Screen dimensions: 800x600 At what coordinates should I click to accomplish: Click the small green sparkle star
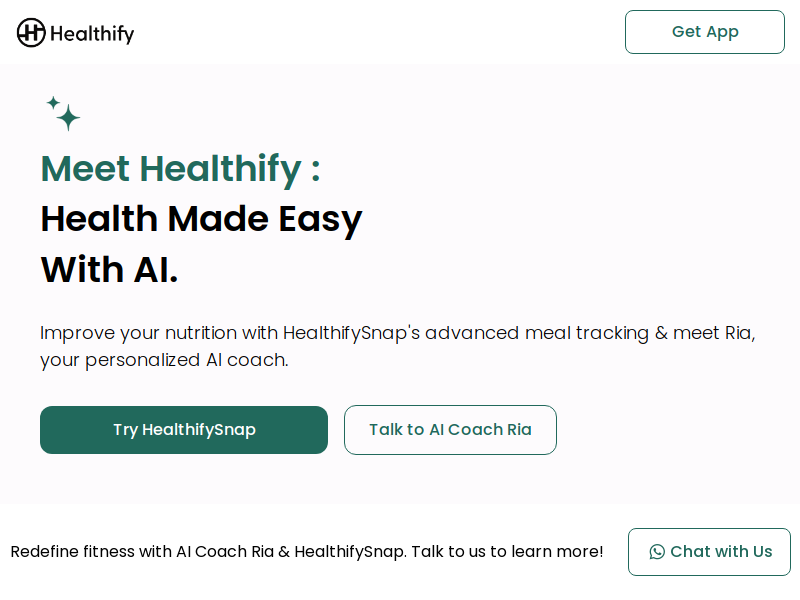coord(53,103)
